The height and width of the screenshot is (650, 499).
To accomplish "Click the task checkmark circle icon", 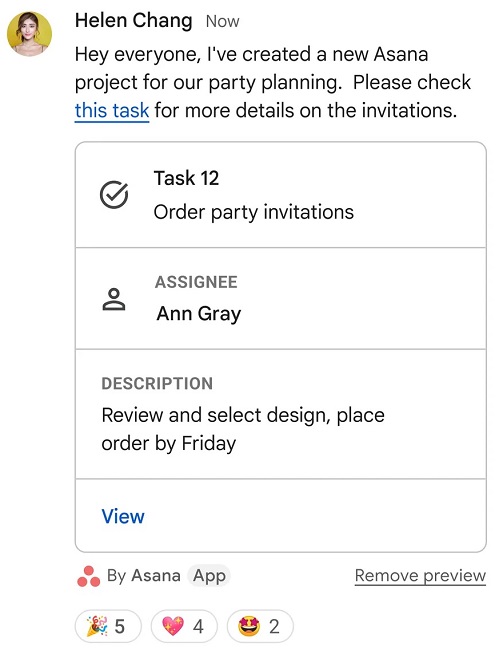I will click(114, 195).
